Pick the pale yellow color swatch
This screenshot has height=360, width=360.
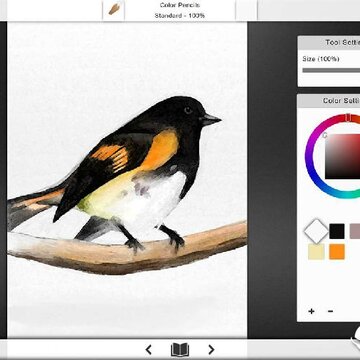pyautogui.click(x=316, y=252)
